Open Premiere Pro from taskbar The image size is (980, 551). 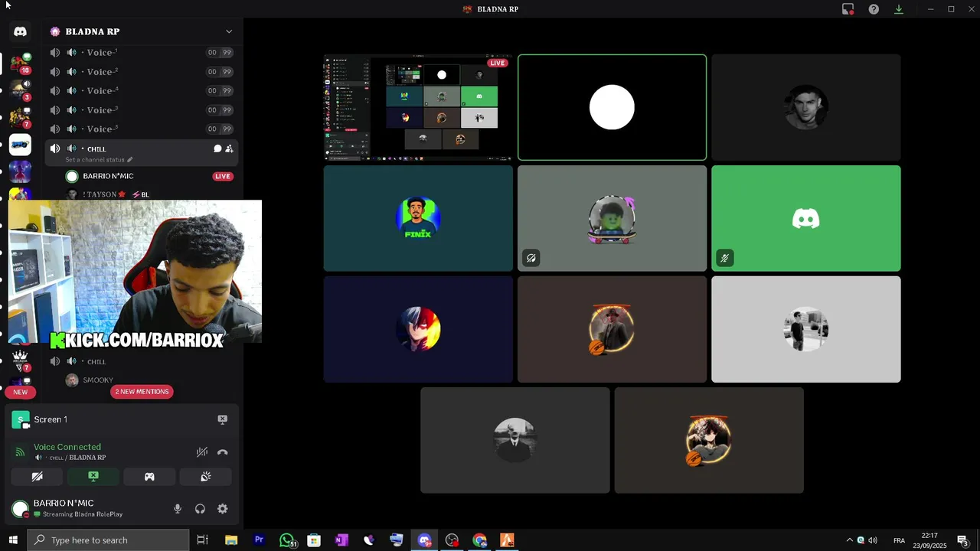click(259, 540)
